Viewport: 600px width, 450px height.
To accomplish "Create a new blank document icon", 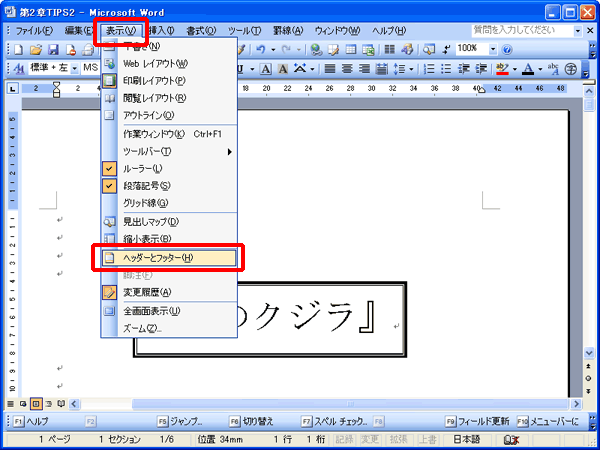I will coord(18,50).
